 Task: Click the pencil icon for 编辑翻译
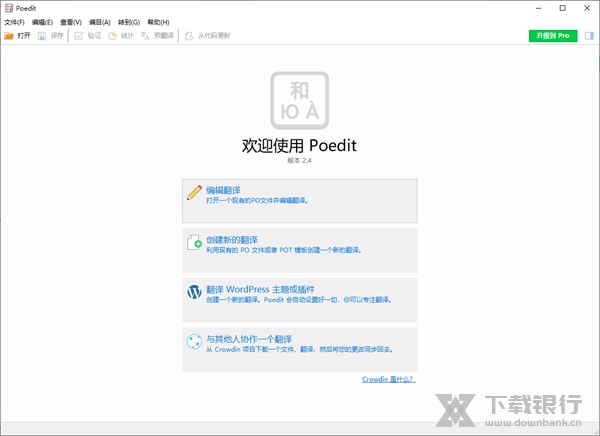point(195,193)
